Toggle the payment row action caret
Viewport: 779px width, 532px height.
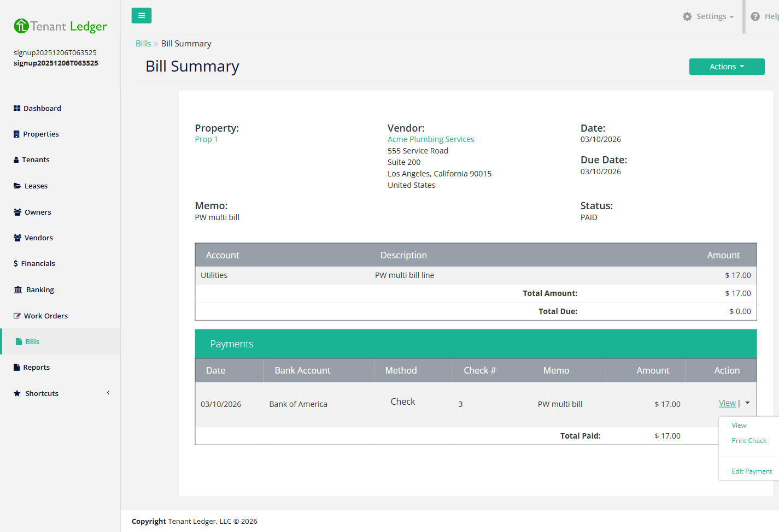click(x=747, y=403)
